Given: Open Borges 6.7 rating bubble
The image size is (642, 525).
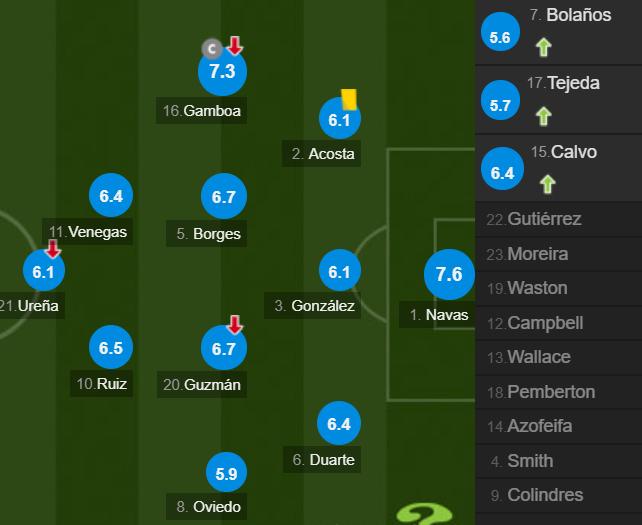Looking at the screenshot, I should [224, 196].
